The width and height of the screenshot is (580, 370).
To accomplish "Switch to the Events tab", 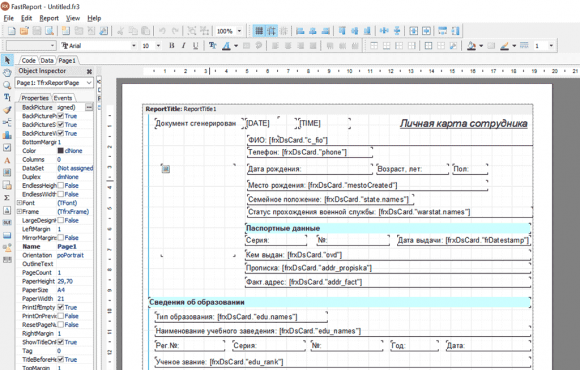I will click(63, 98).
